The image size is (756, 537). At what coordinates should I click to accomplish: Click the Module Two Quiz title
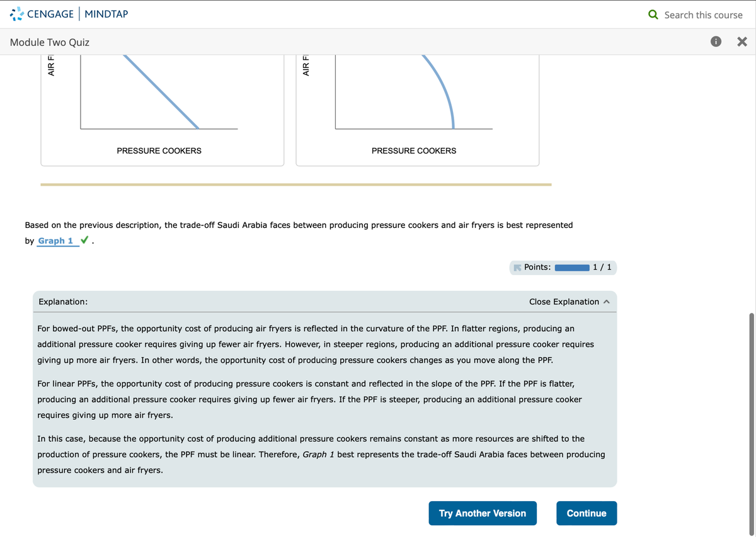50,42
